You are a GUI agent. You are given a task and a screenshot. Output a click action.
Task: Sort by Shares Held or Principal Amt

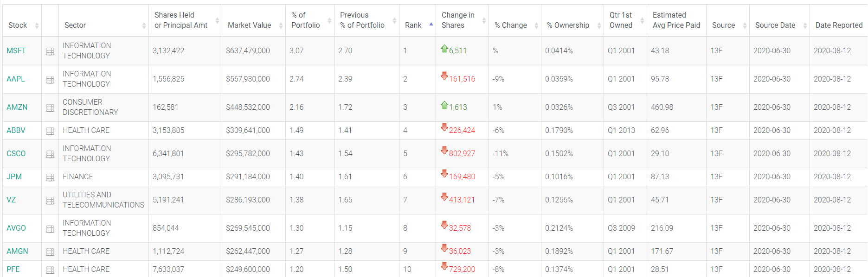pyautogui.click(x=185, y=21)
